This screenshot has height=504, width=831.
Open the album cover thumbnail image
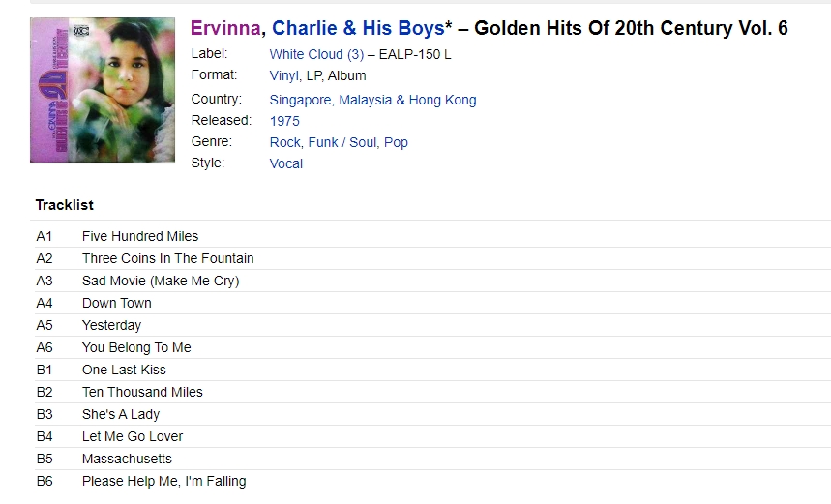click(x=103, y=90)
